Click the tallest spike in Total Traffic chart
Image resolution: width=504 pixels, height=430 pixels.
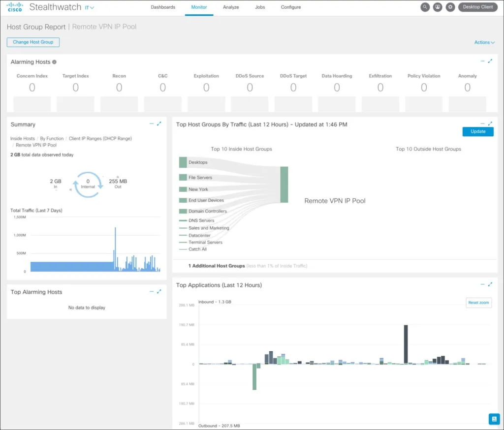(115, 249)
